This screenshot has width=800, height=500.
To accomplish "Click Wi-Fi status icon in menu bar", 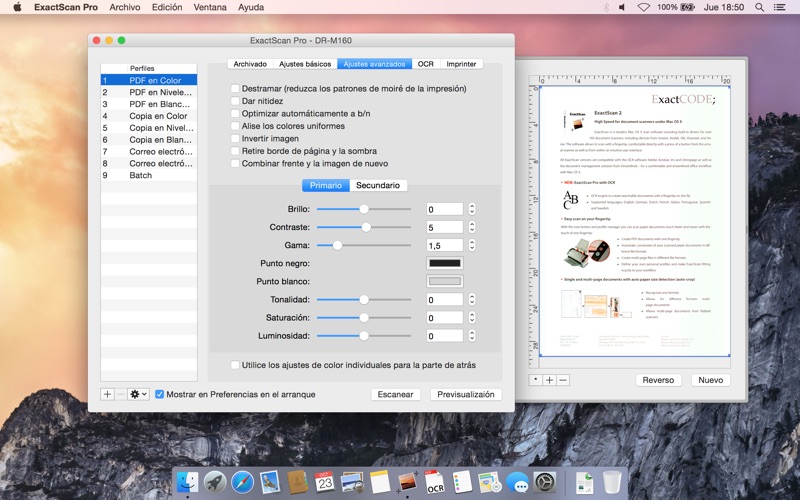I will click(644, 7).
